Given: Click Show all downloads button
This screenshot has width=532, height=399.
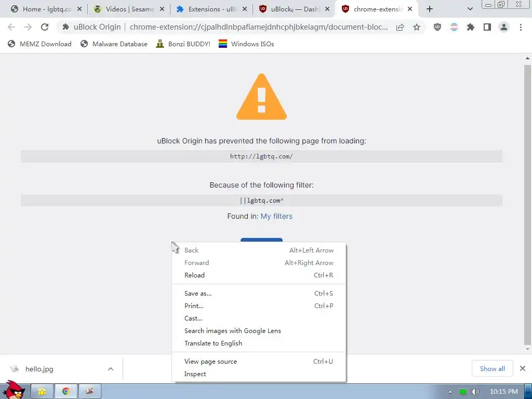Looking at the screenshot, I should point(493,369).
